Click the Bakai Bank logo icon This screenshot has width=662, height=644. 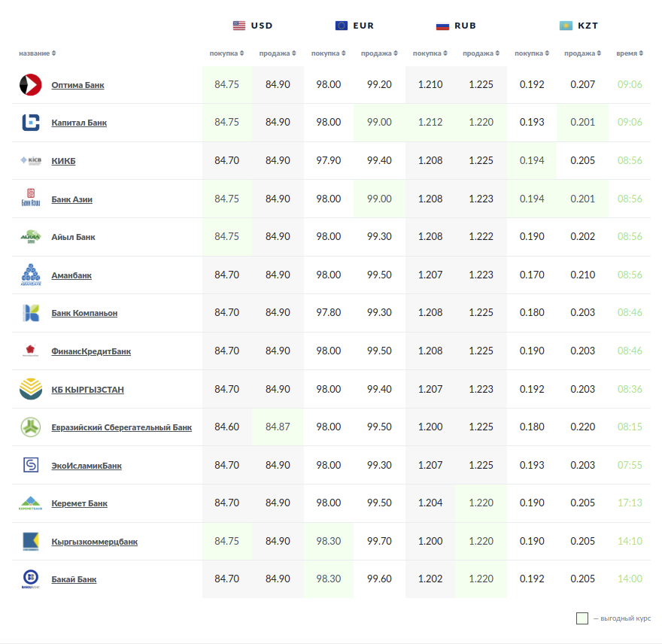coord(30,579)
